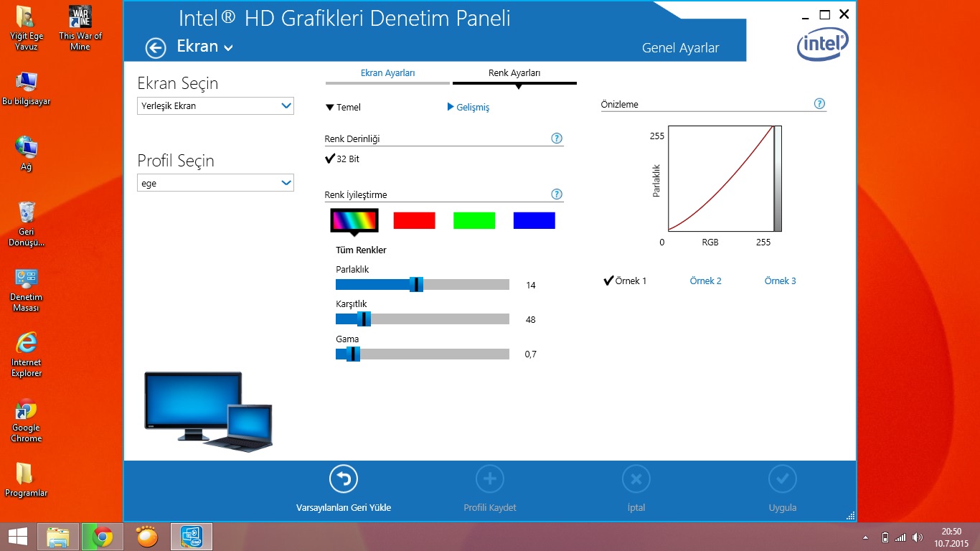The width and height of the screenshot is (980, 551).
Task: Open help for Renk Derinliği
Action: tap(557, 138)
